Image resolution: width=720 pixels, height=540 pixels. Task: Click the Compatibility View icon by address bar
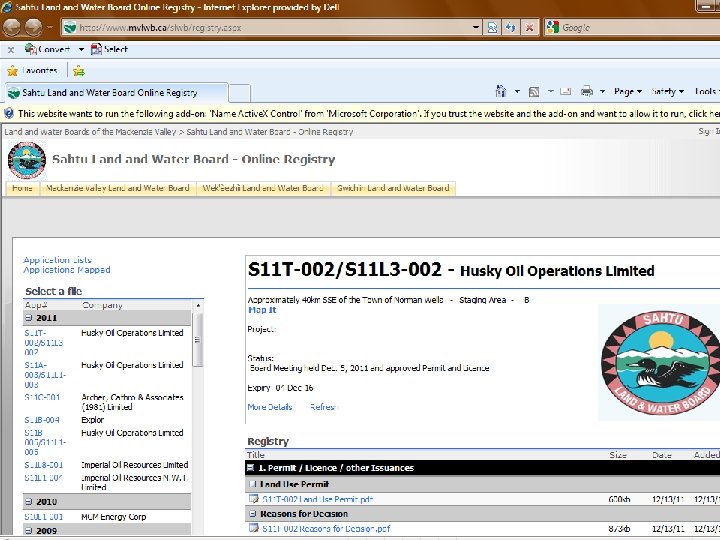pyautogui.click(x=492, y=28)
